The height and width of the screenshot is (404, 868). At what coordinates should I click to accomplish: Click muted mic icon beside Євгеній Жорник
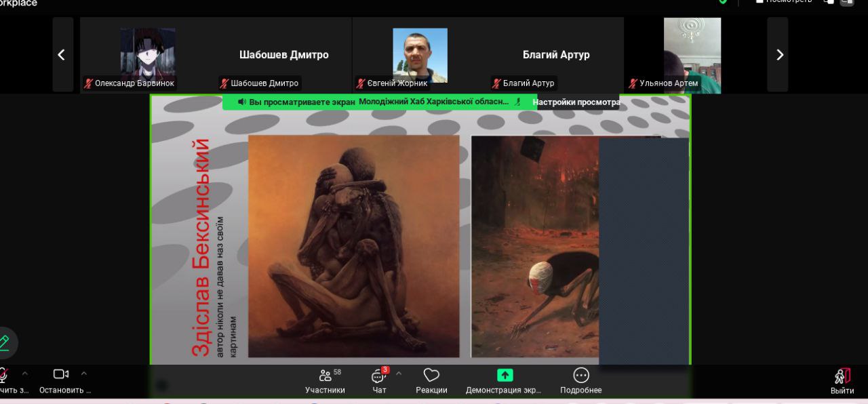pyautogui.click(x=361, y=83)
